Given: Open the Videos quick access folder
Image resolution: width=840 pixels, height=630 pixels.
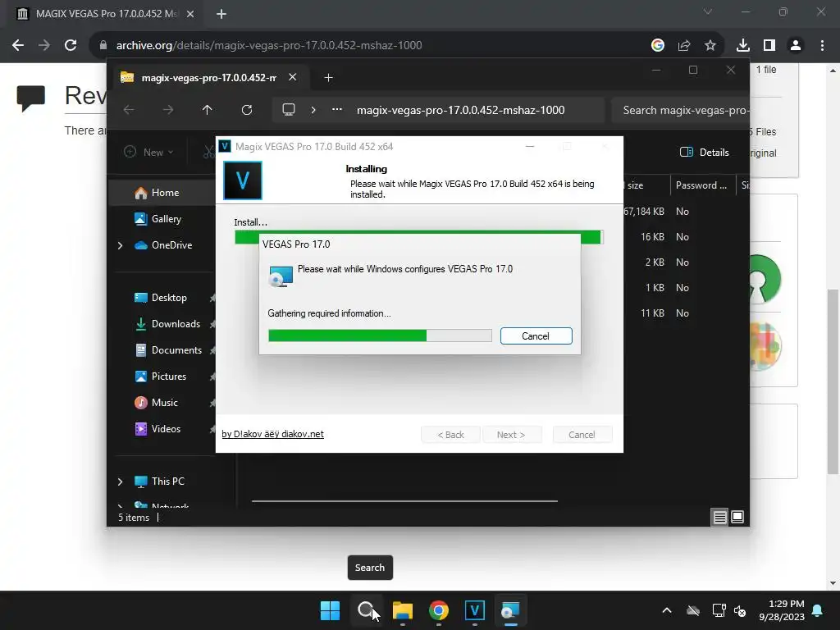Looking at the screenshot, I should [166, 429].
